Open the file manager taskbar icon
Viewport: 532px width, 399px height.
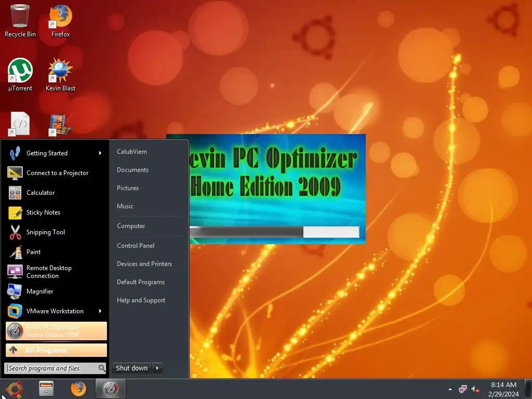coord(46,389)
